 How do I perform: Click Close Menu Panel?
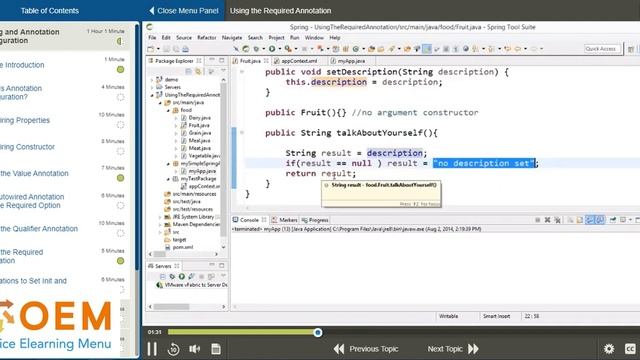[184, 11]
